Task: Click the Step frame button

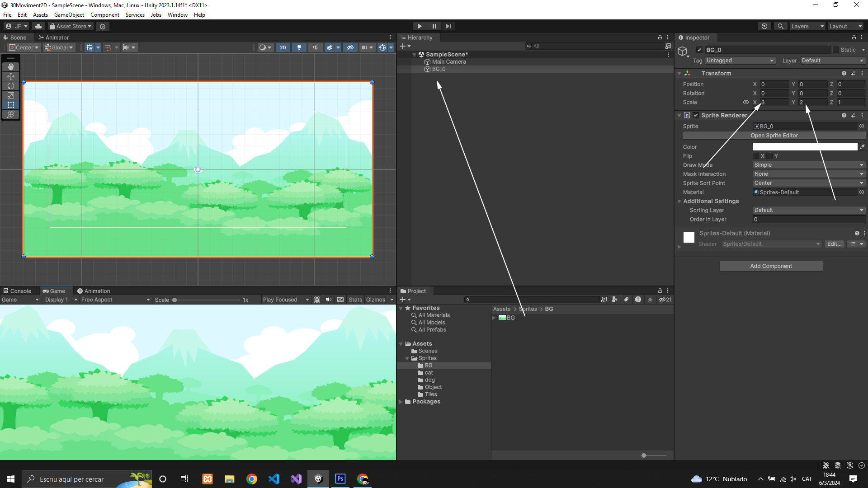Action: pos(448,26)
